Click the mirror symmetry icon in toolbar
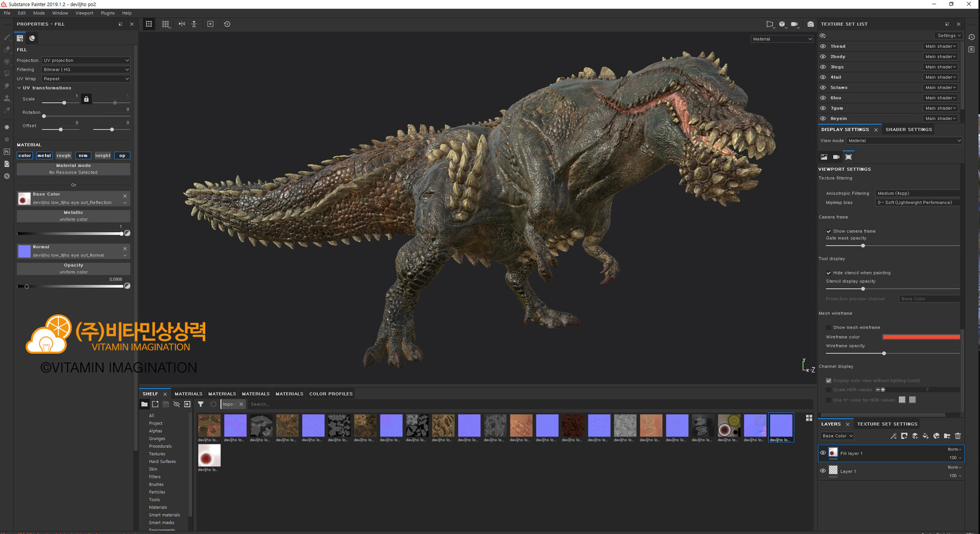 click(182, 24)
